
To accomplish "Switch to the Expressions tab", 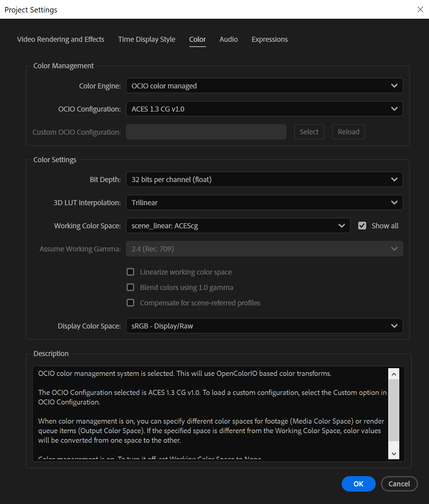I will tap(269, 39).
